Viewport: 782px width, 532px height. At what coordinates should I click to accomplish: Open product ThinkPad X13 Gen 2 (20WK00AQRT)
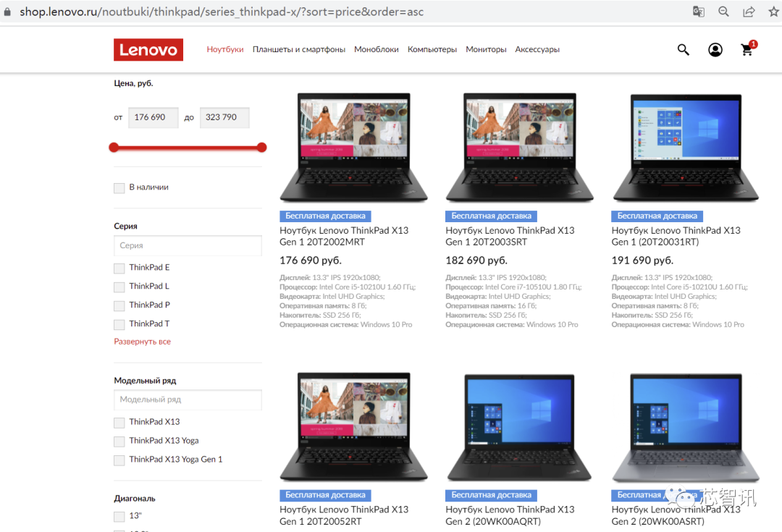(510, 515)
